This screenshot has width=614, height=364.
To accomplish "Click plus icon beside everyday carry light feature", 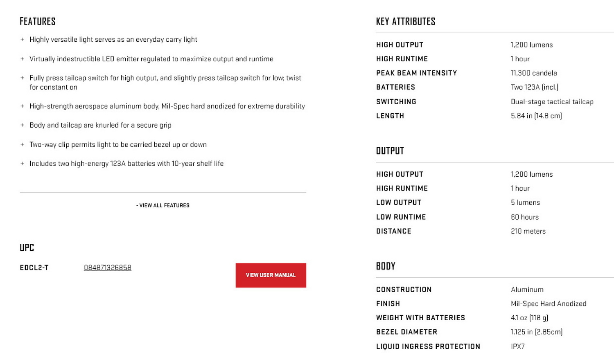I will click(x=22, y=40).
